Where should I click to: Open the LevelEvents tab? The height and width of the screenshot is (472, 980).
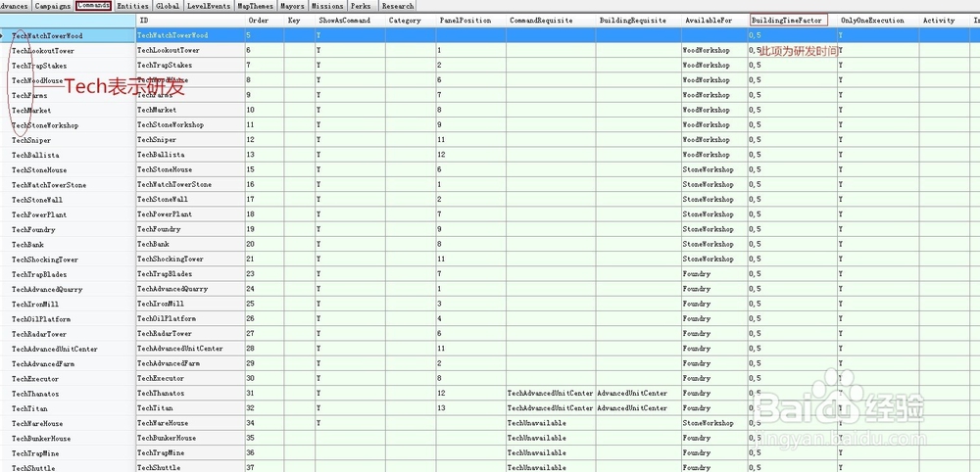pyautogui.click(x=209, y=6)
